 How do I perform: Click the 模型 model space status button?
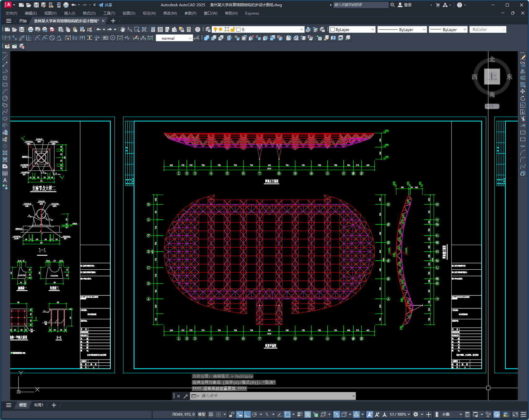click(x=202, y=414)
